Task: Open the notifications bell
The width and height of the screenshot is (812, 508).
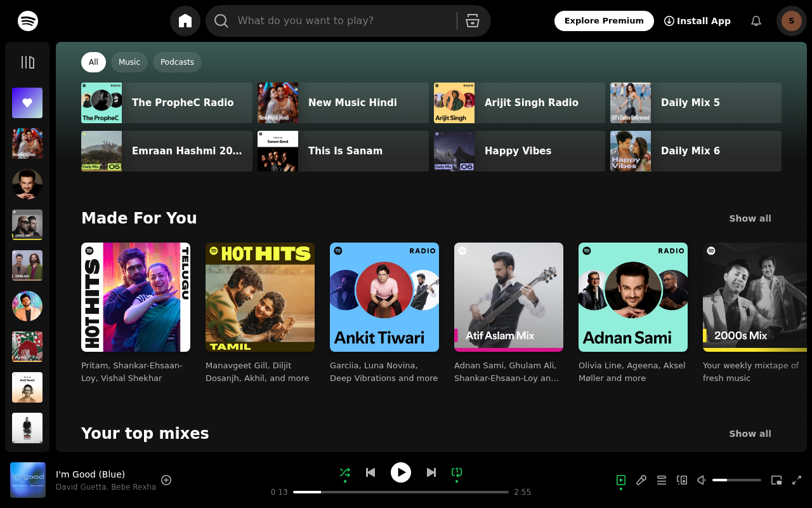Action: (756, 21)
